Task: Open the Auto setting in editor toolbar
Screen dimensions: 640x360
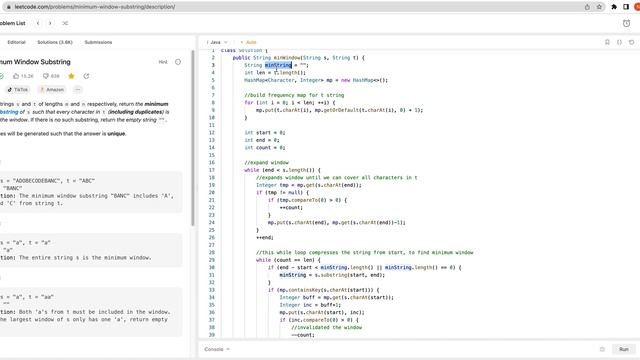Action: click(248, 42)
